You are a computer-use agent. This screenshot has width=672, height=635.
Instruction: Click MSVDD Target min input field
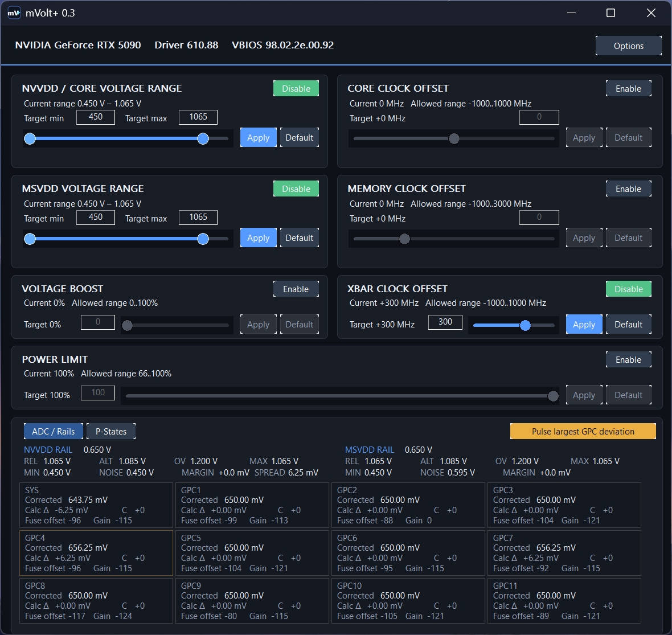tap(96, 217)
